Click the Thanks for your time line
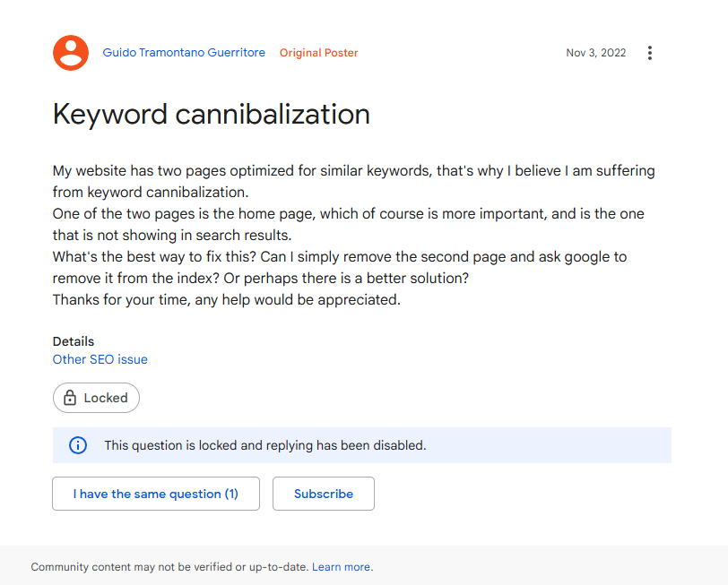728x585 pixels. (x=227, y=300)
